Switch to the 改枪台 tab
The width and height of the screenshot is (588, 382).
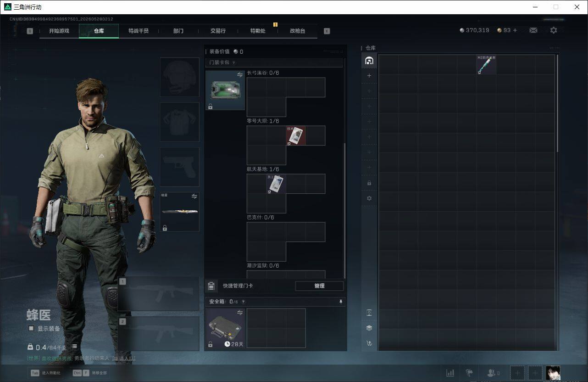click(297, 31)
